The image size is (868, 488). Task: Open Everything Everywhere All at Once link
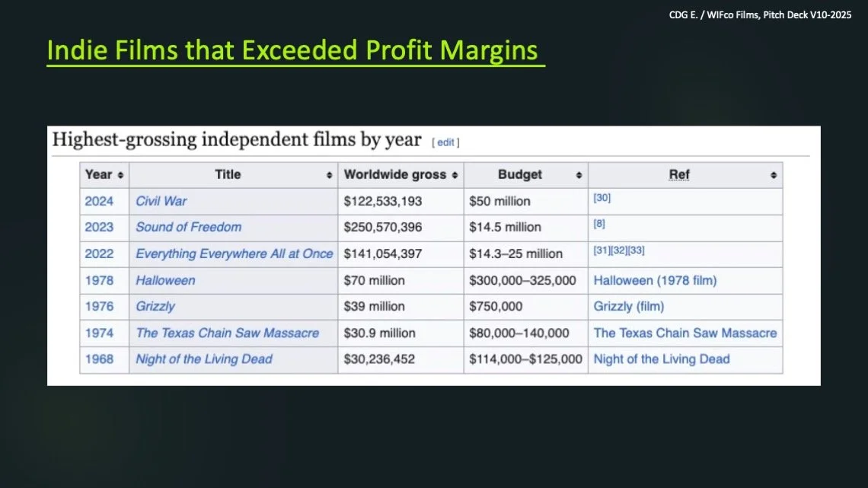click(235, 254)
